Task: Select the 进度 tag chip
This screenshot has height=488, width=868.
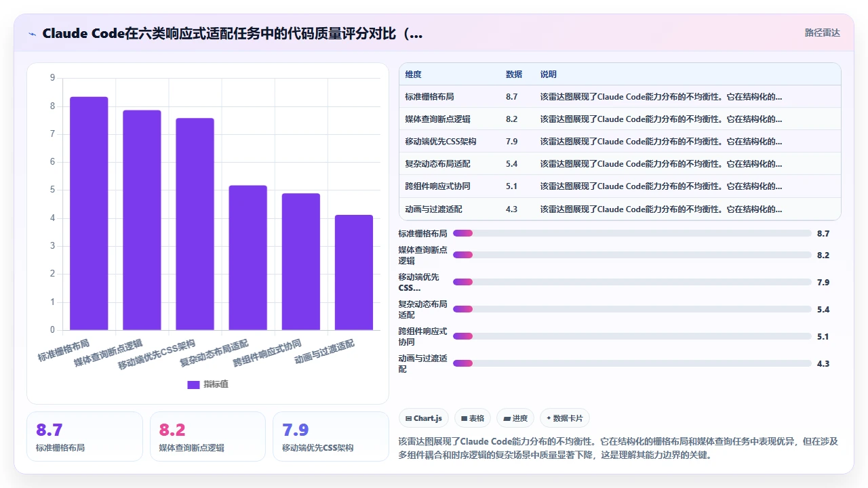Action: click(x=515, y=418)
